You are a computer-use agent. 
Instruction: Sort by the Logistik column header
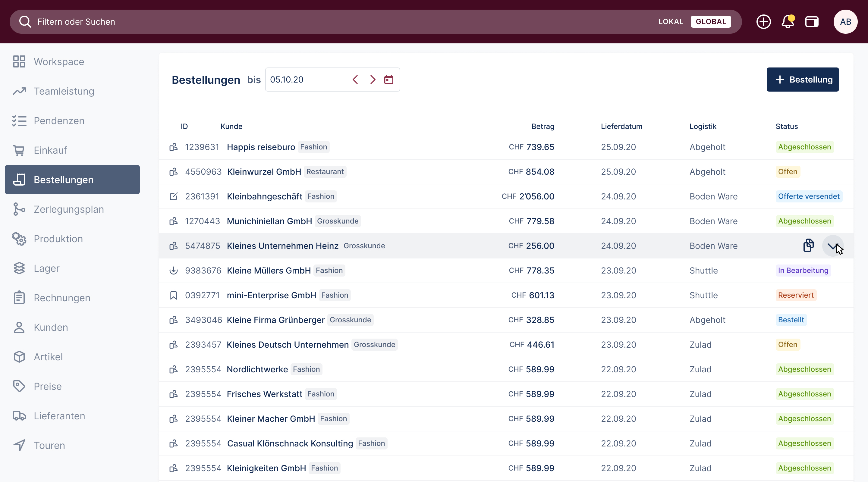(703, 126)
